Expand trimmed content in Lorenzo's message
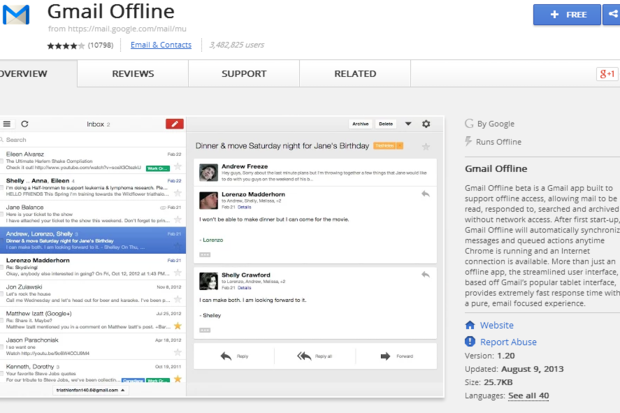Screen dimensions: 620x413 click(x=205, y=255)
